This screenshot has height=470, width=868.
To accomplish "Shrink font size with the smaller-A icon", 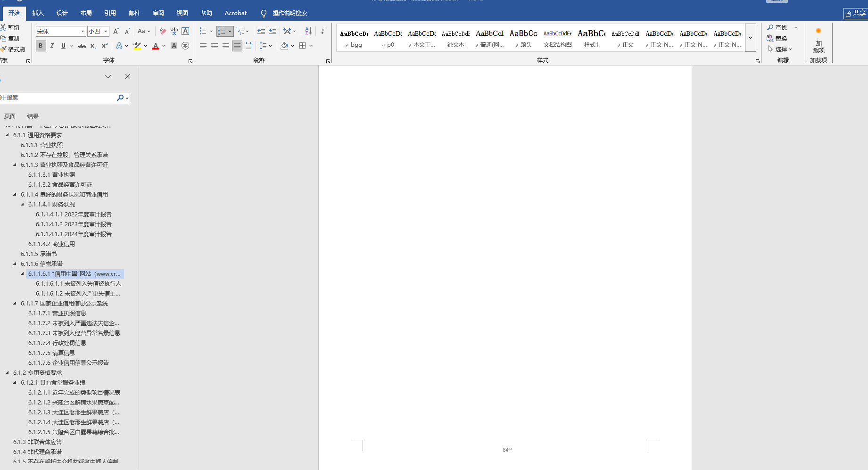I will [x=127, y=31].
